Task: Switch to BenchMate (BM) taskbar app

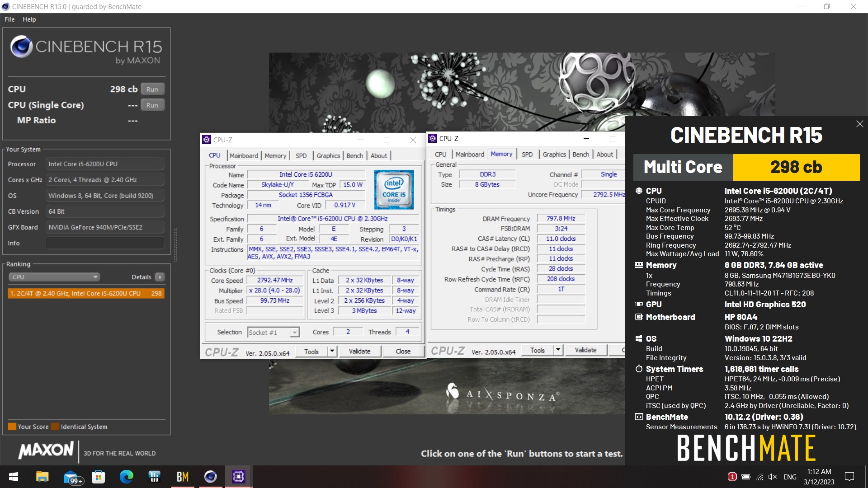Action: pyautogui.click(x=183, y=477)
